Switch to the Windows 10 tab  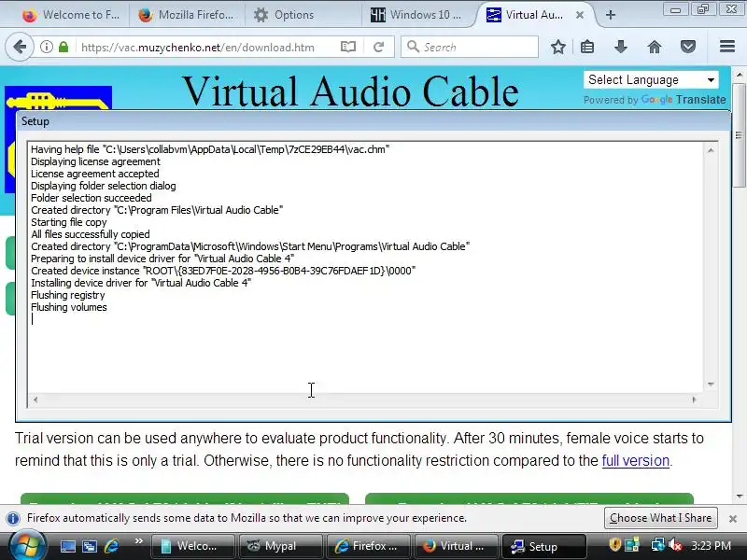[416, 15]
